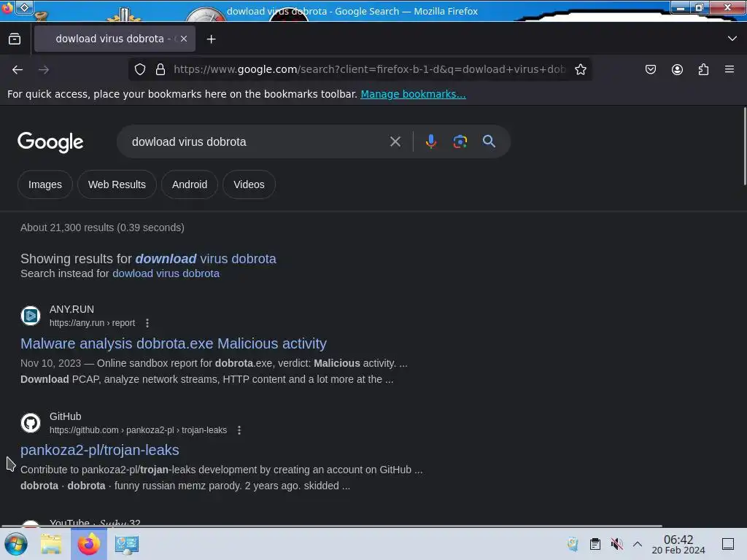Image resolution: width=747 pixels, height=560 pixels.
Task: Click inside Google search box
Action: click(x=258, y=141)
